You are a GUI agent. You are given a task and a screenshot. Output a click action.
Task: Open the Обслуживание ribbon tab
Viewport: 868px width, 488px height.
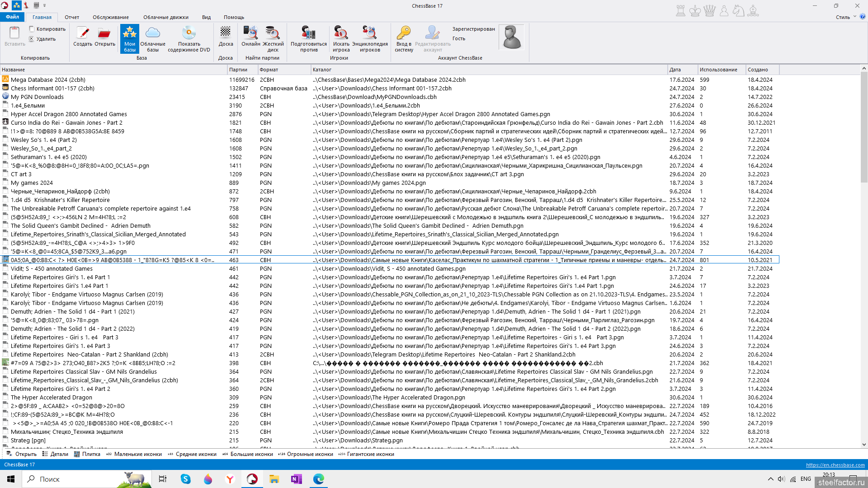[111, 17]
